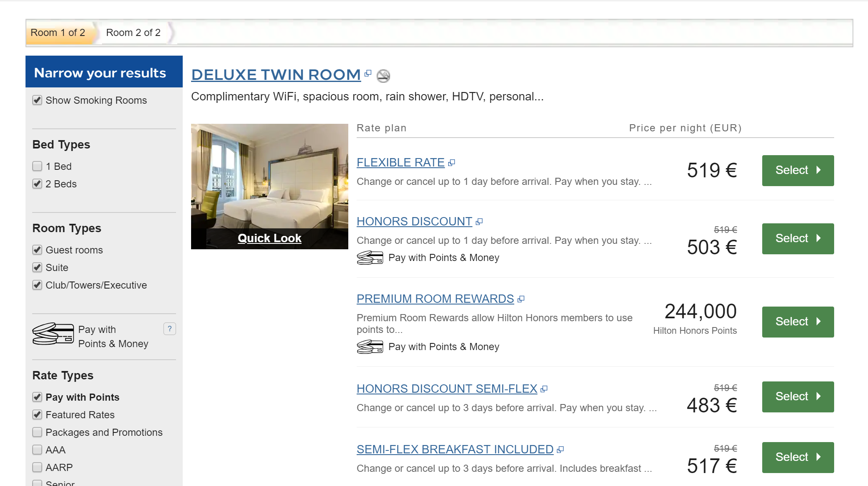Viewport: 868px width, 486px height.
Task: Enable Packages and Promotions rate type
Action: 37,432
